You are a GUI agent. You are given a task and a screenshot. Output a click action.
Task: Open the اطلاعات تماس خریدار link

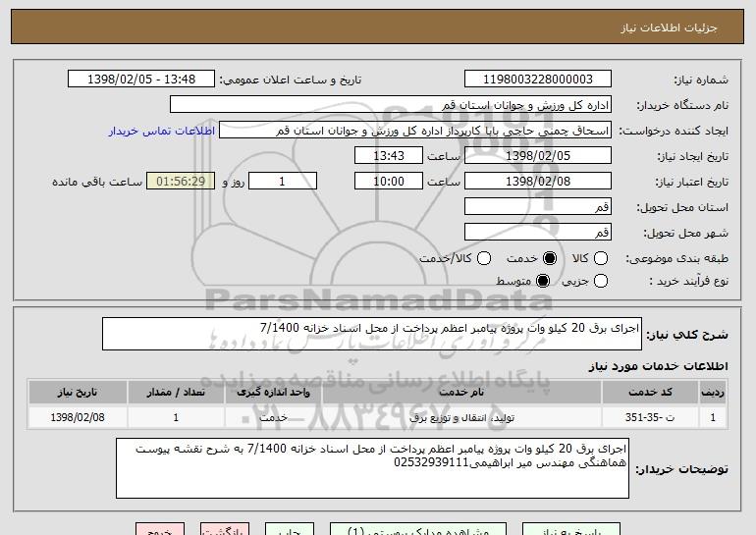coord(162,131)
